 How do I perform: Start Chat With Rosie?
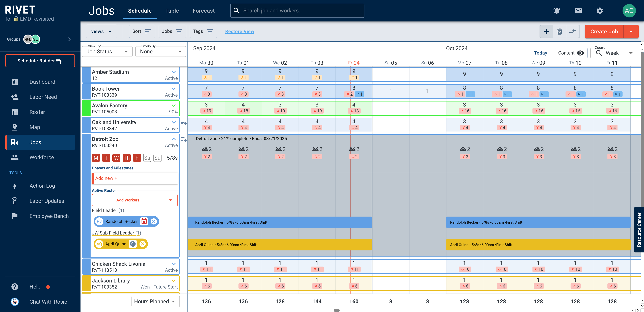pos(40,302)
